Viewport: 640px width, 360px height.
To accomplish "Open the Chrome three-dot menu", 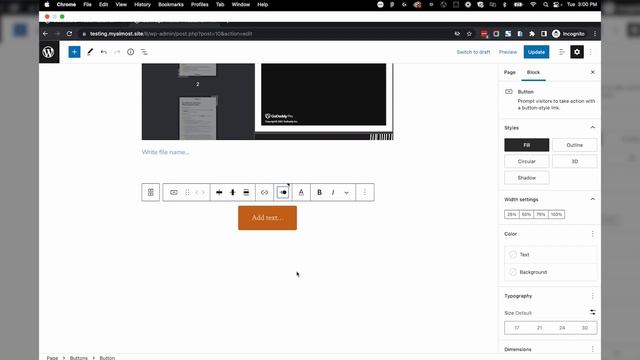I will 595,34.
